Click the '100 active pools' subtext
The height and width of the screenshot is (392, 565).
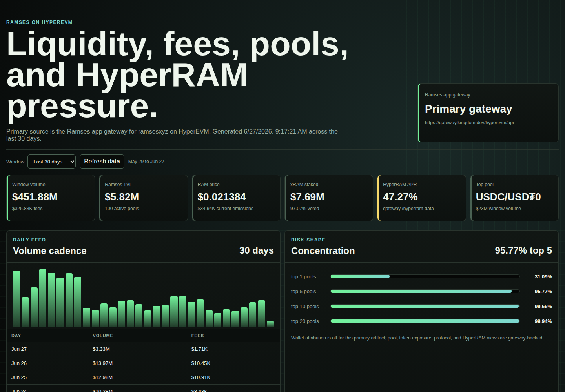122,209
